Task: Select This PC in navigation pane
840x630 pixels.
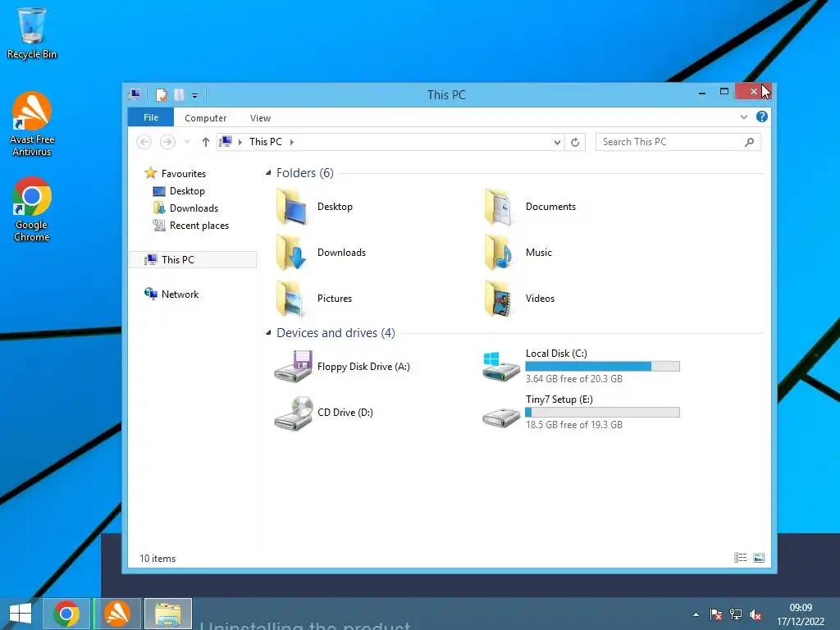Action: click(193, 260)
